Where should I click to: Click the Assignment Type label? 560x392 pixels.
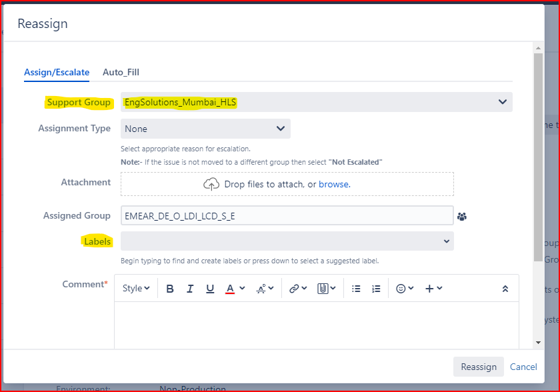click(74, 129)
